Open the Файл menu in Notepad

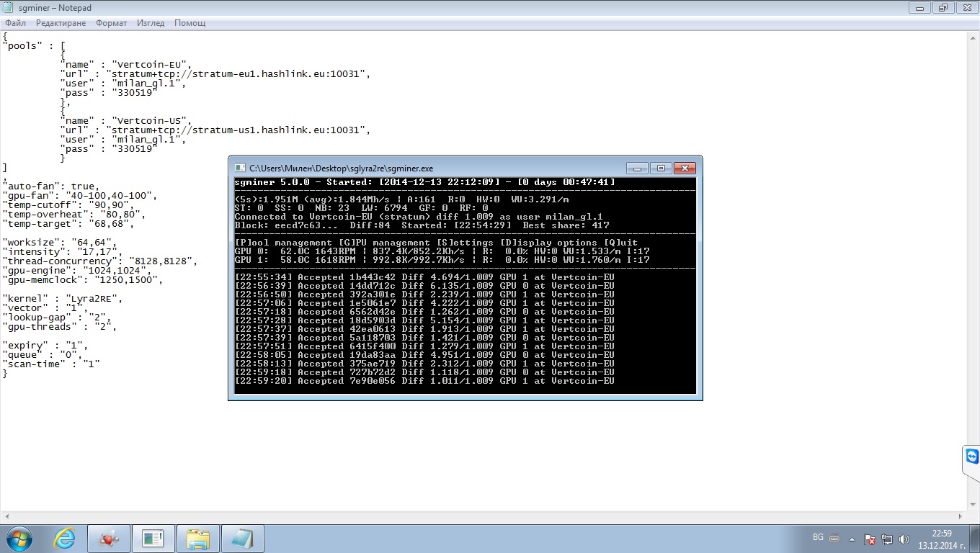click(15, 23)
